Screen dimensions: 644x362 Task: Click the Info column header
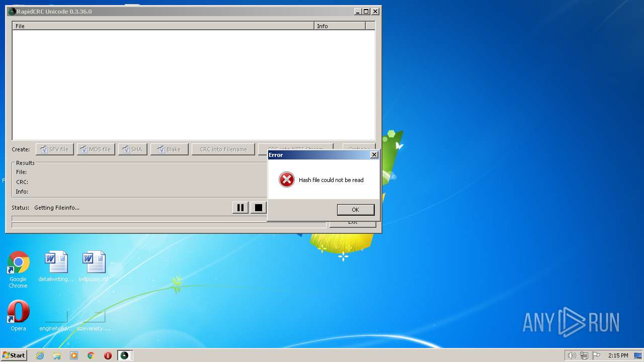click(340, 26)
